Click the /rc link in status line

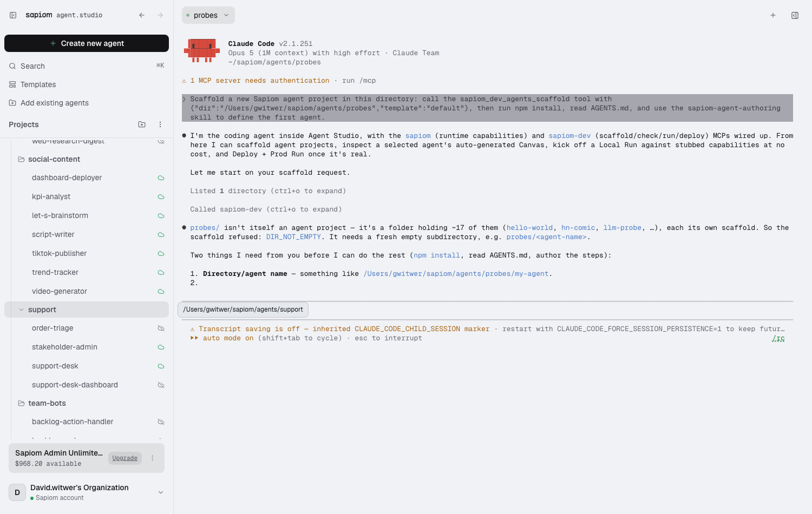[x=778, y=338]
